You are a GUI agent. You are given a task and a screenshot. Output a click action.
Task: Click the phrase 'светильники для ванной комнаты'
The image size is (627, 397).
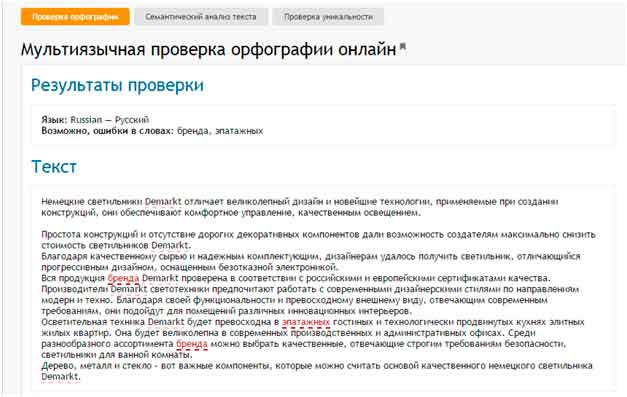pos(117,355)
